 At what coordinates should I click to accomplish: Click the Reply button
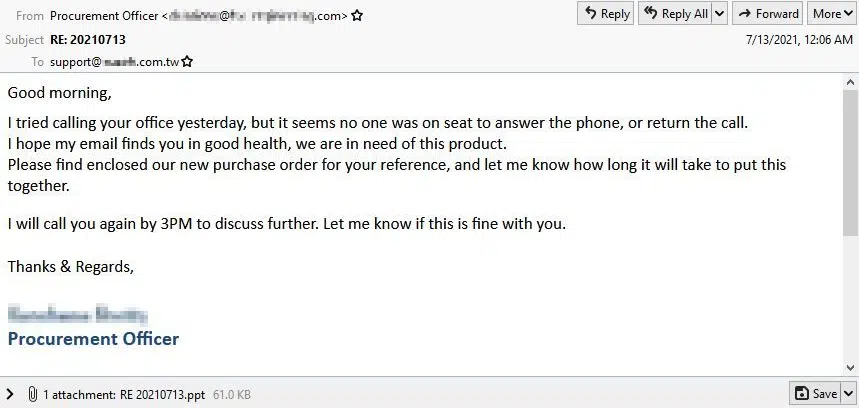(605, 14)
